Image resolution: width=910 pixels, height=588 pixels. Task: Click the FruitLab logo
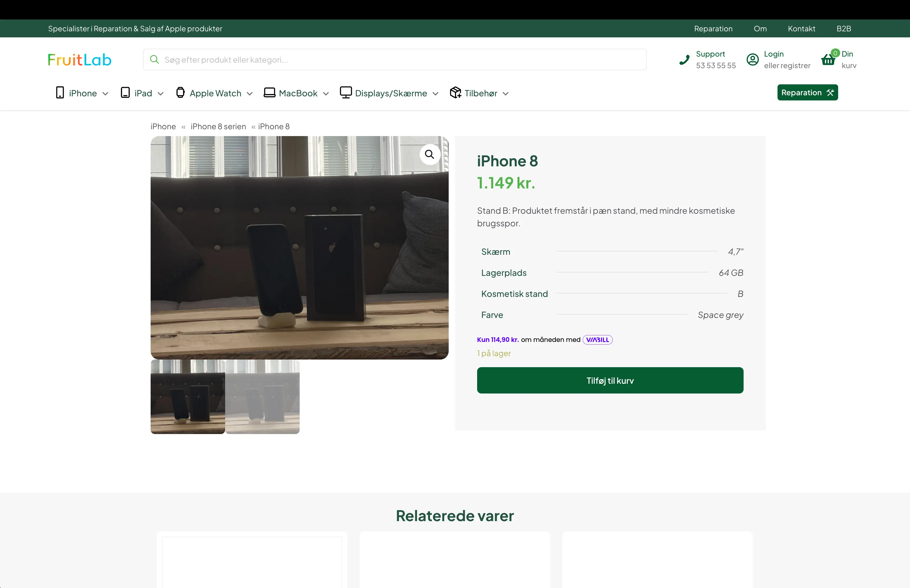click(x=80, y=59)
